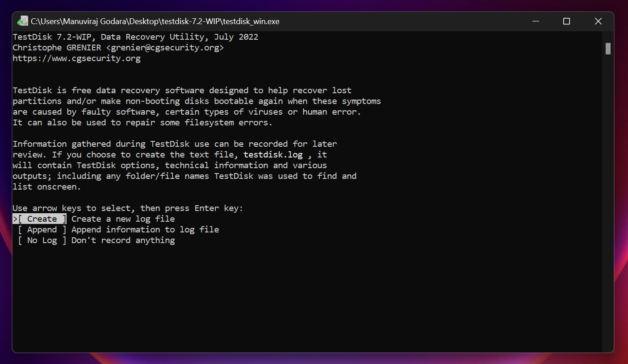Select the highlighted Create log option

(x=40, y=219)
